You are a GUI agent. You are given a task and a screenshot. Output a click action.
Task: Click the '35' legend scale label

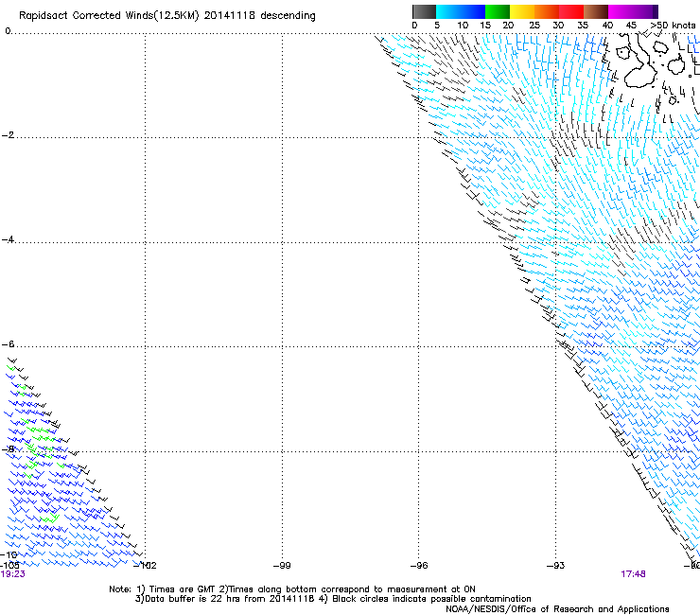point(583,26)
